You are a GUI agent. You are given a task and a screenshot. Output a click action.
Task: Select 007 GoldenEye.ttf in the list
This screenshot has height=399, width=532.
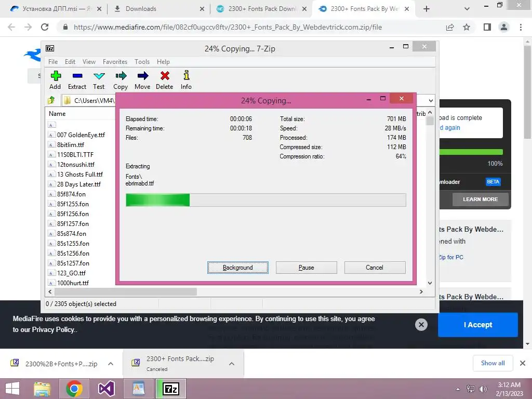(81, 135)
